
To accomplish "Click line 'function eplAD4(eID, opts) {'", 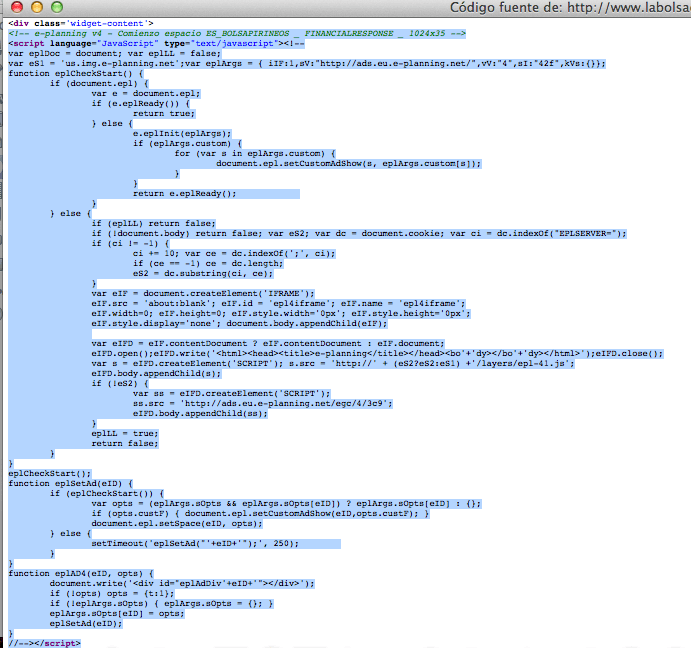I will pyautogui.click(x=81, y=574).
